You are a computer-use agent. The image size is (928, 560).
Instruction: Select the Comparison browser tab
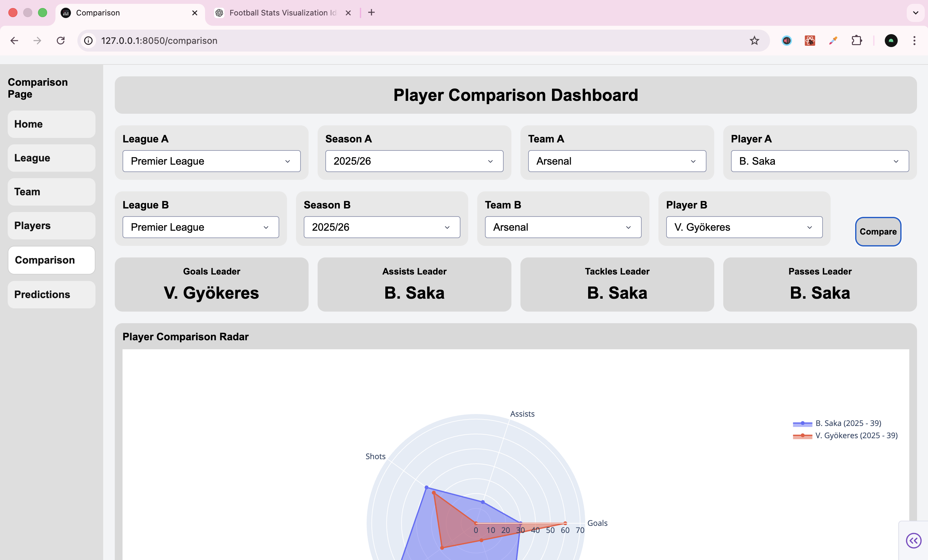click(x=130, y=13)
